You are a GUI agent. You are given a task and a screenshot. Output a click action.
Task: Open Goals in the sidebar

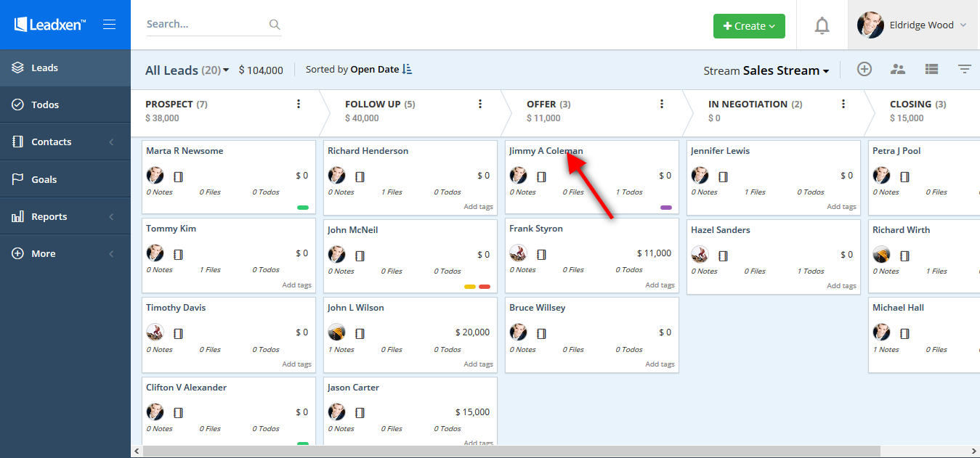pos(65,179)
